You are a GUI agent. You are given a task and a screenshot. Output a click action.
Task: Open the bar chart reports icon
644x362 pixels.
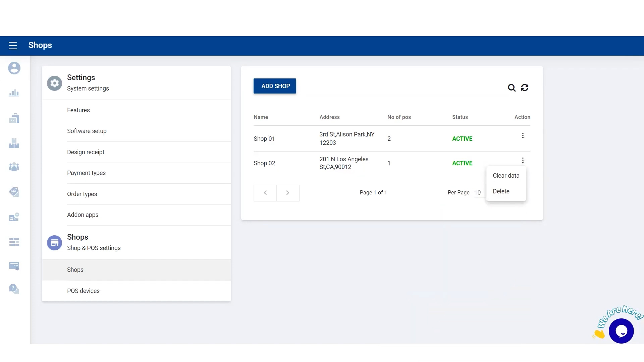pyautogui.click(x=14, y=93)
